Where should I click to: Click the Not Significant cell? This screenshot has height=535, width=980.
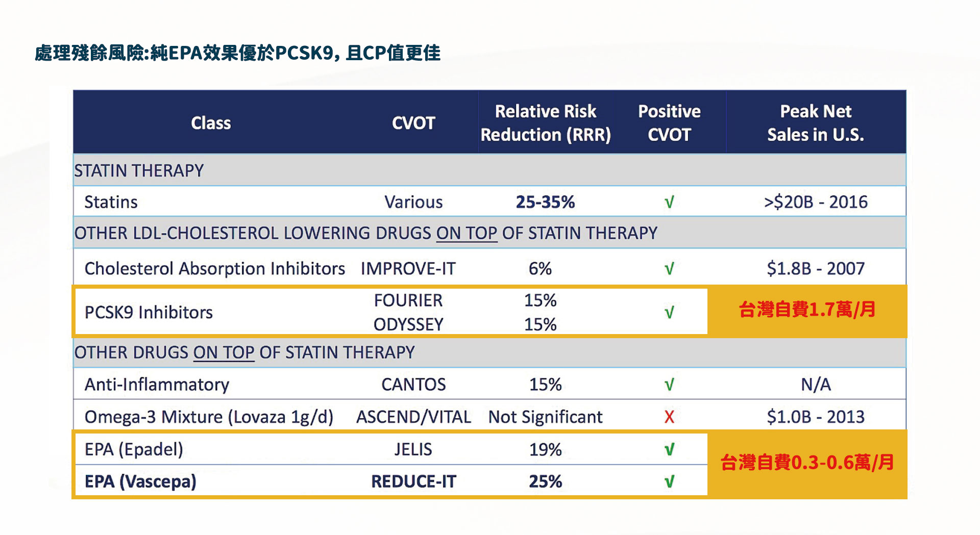click(x=545, y=417)
